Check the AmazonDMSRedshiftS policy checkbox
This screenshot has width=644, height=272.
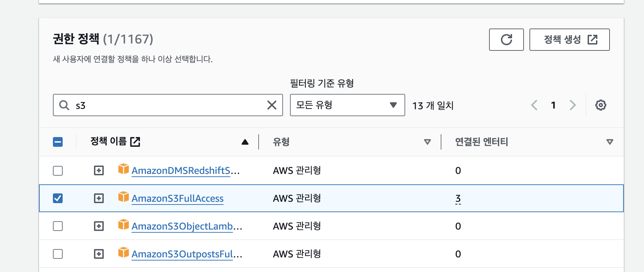coord(58,171)
